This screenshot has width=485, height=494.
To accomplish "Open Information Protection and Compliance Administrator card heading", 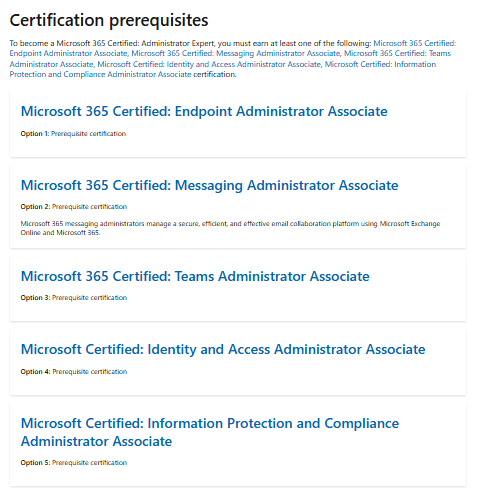I will pos(210,432).
